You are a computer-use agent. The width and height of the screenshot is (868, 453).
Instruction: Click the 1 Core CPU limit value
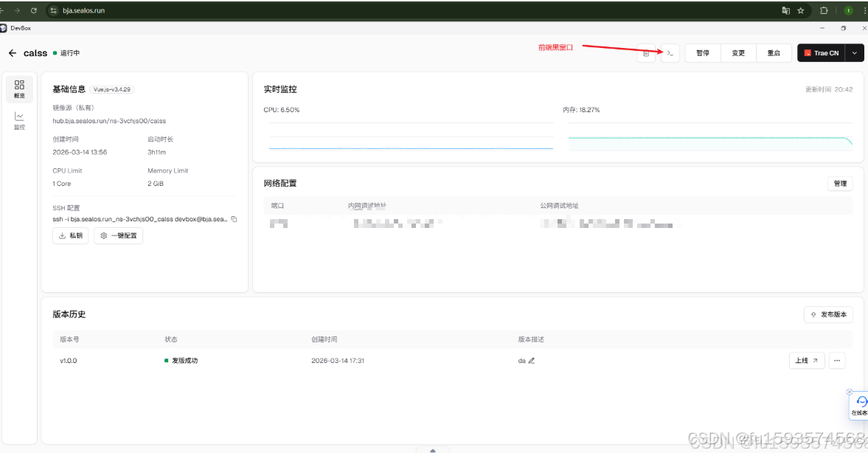coord(61,183)
